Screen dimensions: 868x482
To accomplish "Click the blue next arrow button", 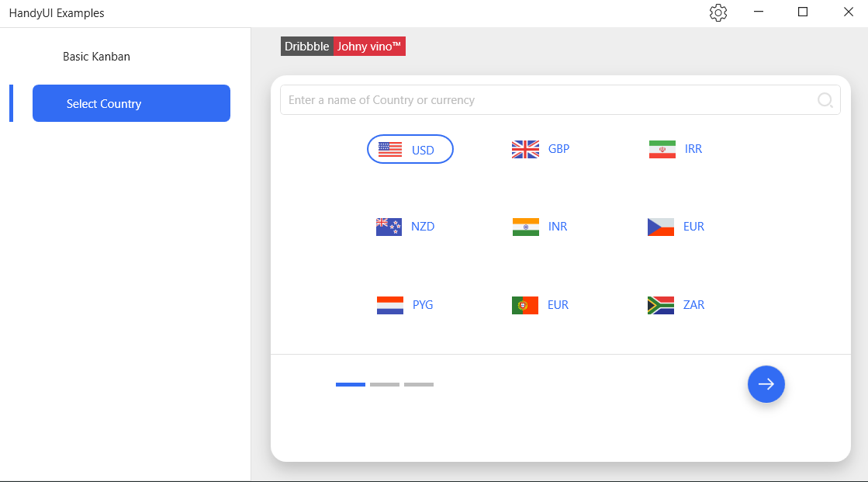I will point(766,384).
